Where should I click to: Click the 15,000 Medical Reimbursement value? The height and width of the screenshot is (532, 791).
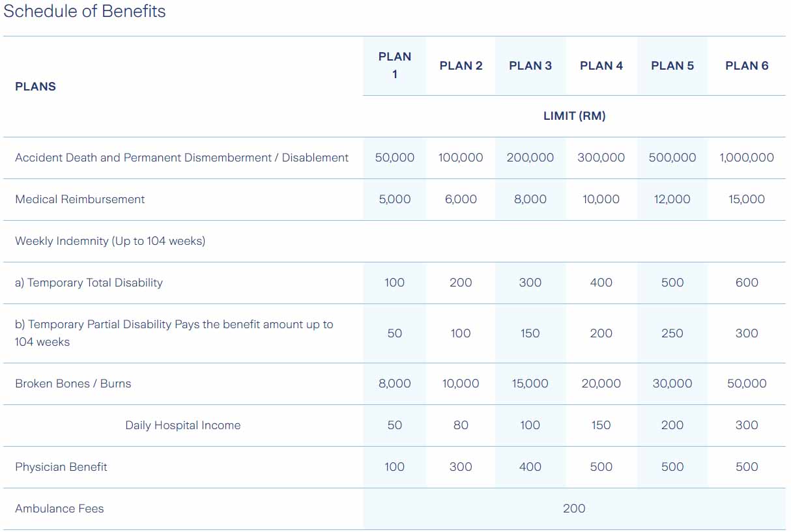[746, 199]
